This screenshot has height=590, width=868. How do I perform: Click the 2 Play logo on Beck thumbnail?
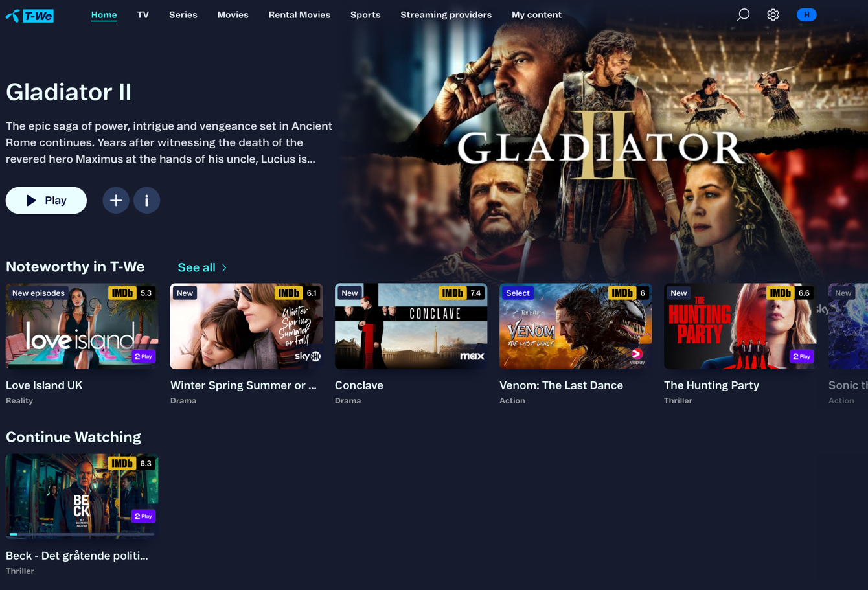click(143, 516)
